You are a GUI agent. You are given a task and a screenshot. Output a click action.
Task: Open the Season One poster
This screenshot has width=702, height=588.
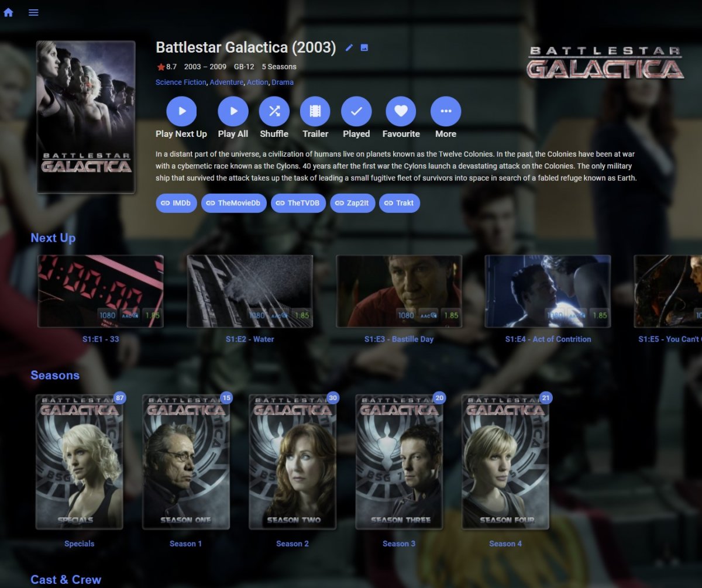(186, 462)
